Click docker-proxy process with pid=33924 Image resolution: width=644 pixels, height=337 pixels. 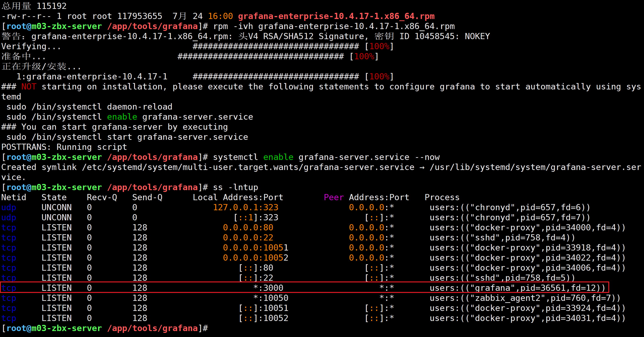coord(527,308)
